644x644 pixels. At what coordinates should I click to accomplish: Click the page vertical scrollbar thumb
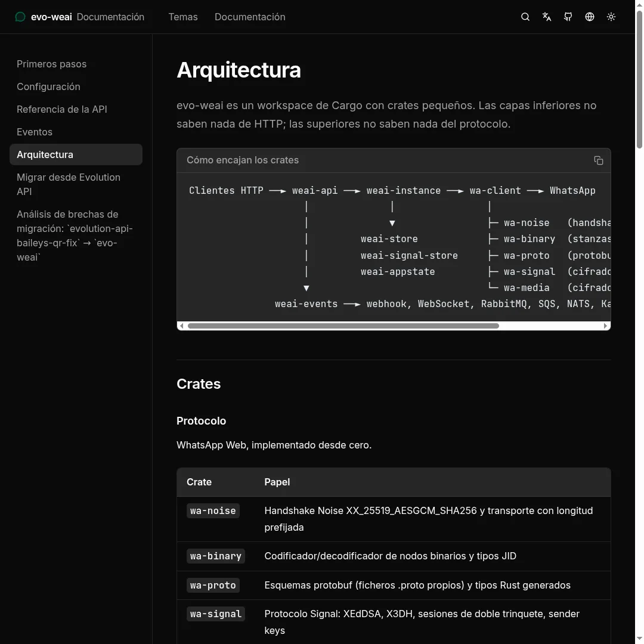point(639,80)
